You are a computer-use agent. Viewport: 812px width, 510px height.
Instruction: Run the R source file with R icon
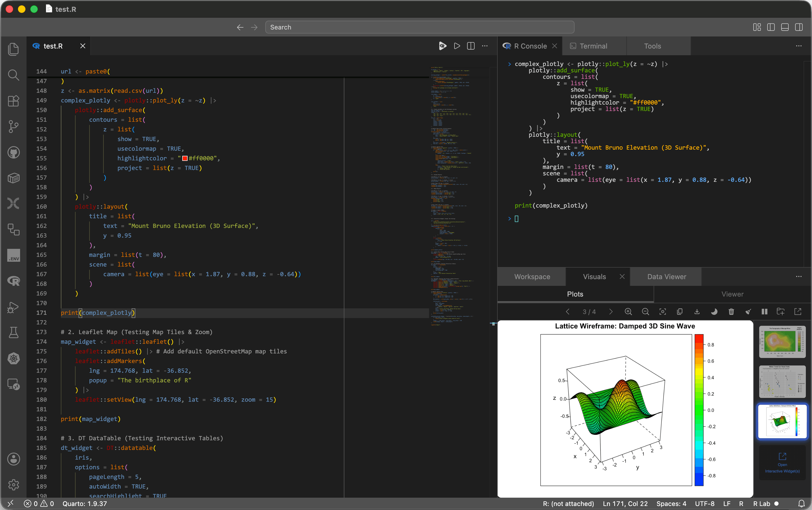point(442,46)
